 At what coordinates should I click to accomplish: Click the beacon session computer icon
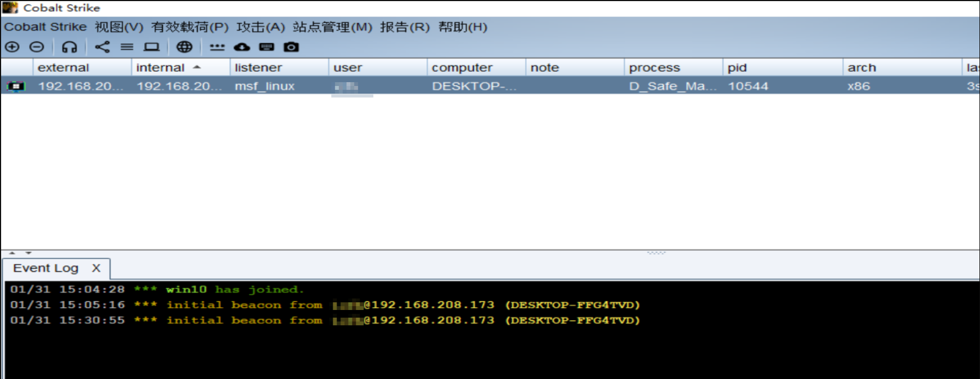(16, 86)
